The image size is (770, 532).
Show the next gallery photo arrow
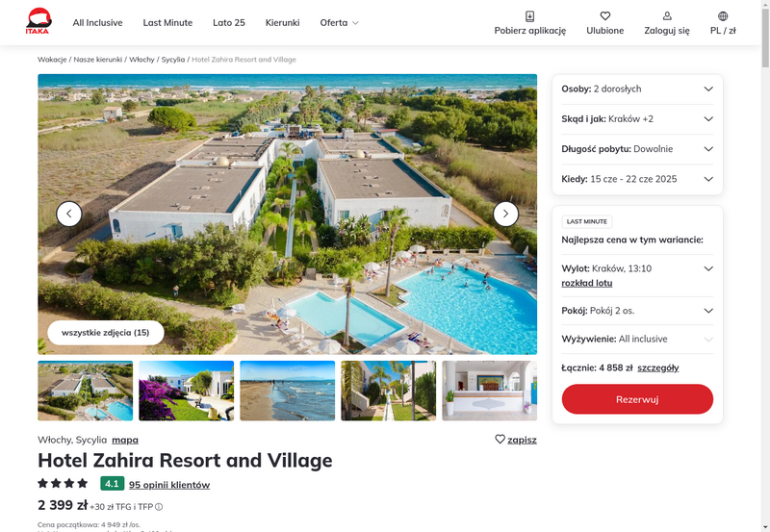point(505,214)
